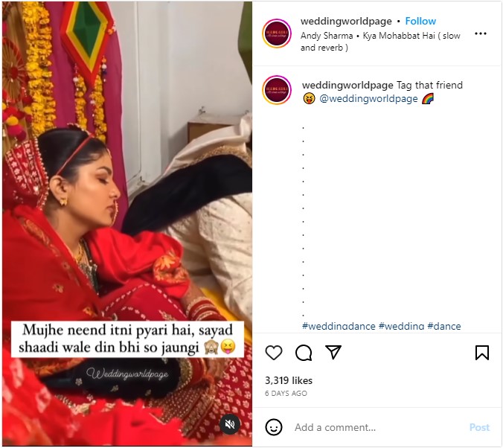Click profile avatar beside the caption
The image size is (503, 448).
coord(277,90)
